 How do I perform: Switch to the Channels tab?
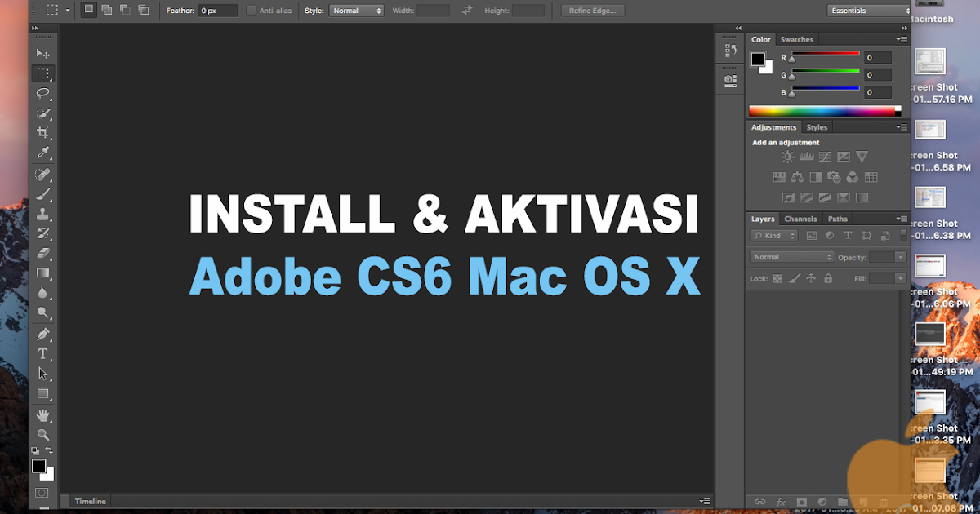(800, 218)
